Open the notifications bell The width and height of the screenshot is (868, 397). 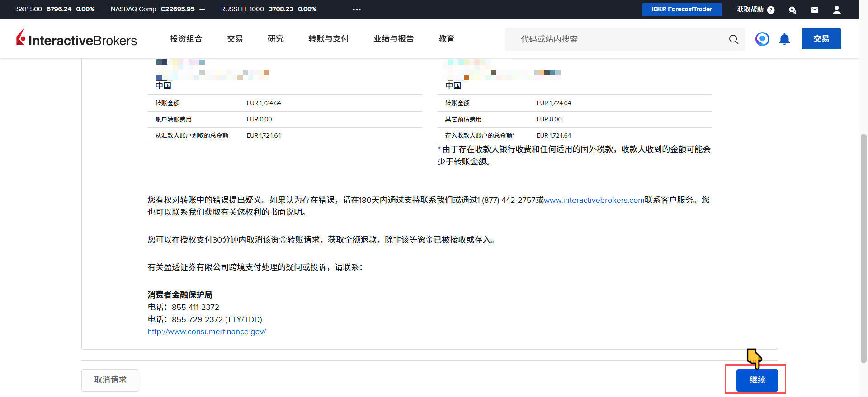click(784, 39)
